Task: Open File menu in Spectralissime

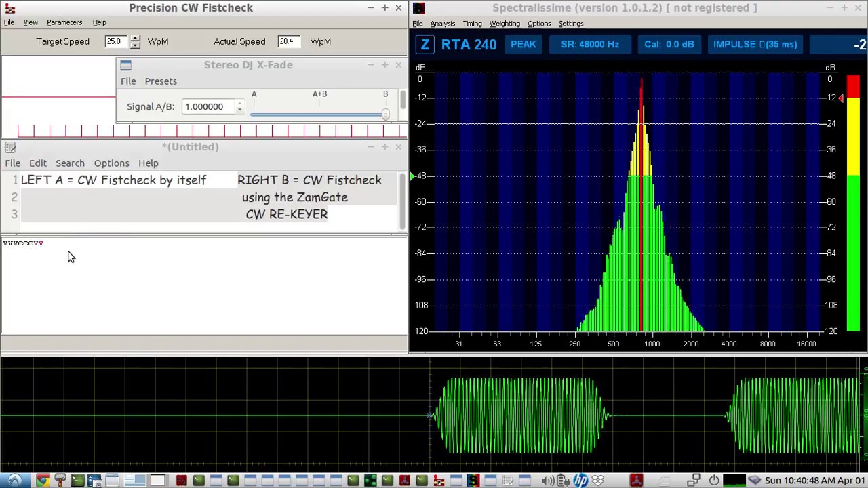Action: coord(418,24)
